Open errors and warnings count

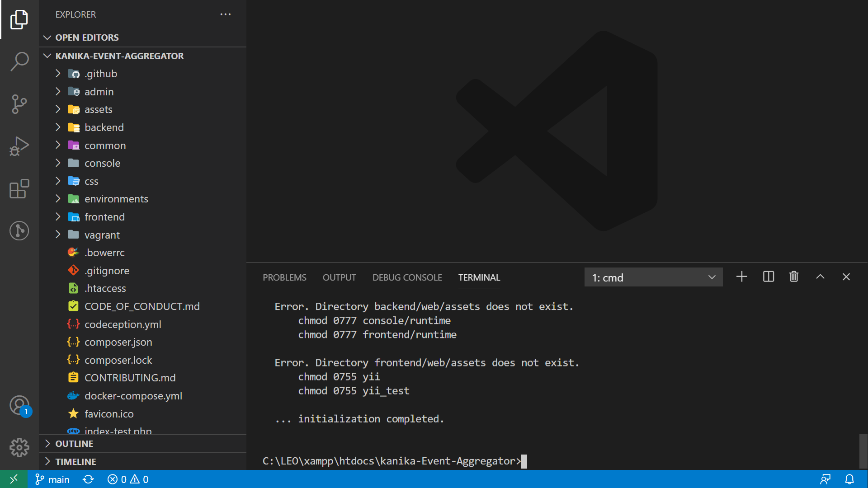point(128,479)
